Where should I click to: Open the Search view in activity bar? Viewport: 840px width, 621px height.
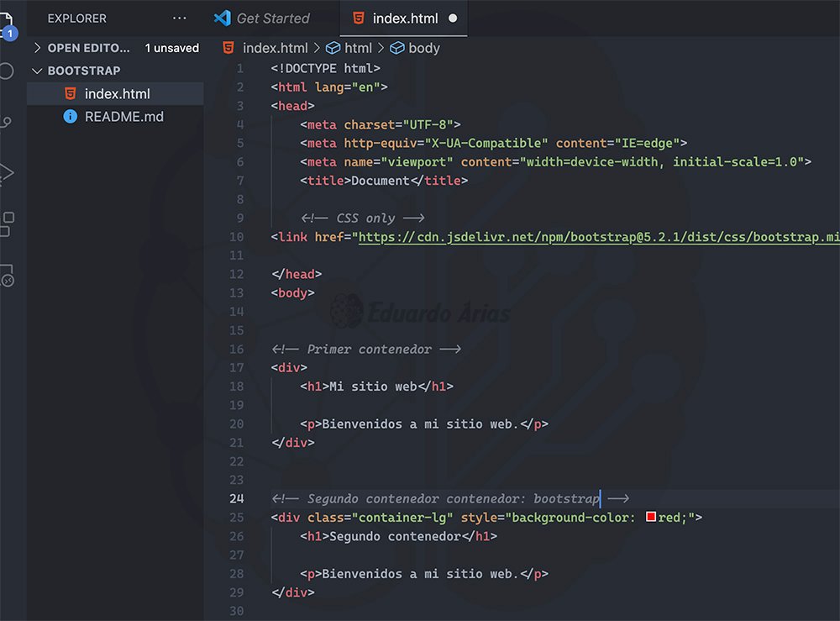pos(6,71)
